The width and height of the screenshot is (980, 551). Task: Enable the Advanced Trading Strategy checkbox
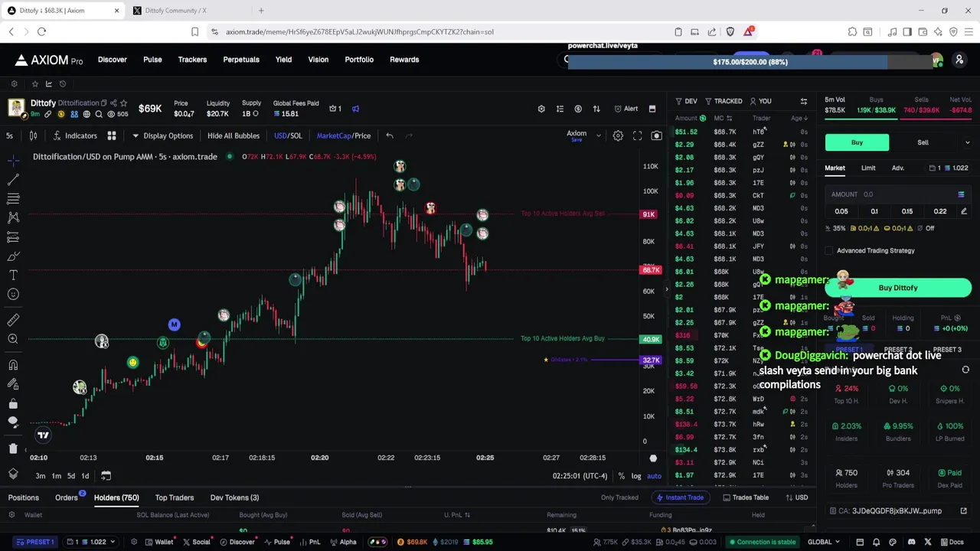829,250
